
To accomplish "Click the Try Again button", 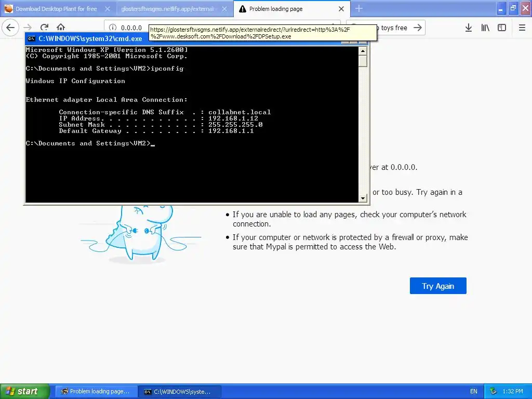I will pos(438,286).
